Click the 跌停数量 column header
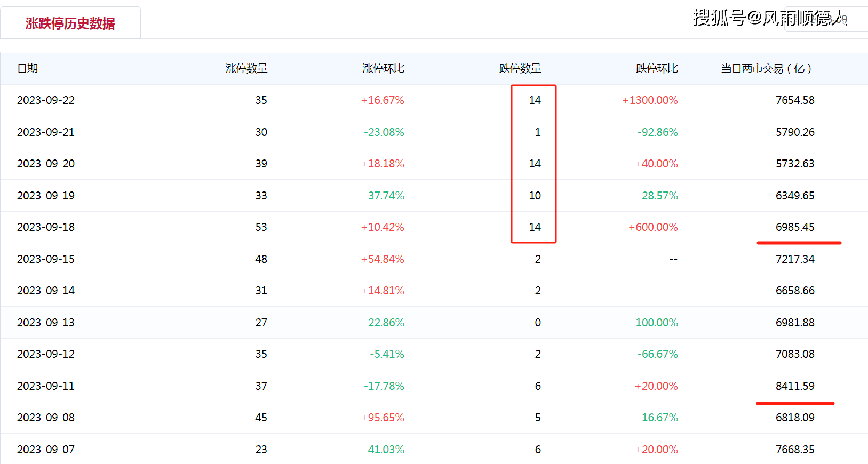The height and width of the screenshot is (464, 868). pyautogui.click(x=520, y=68)
